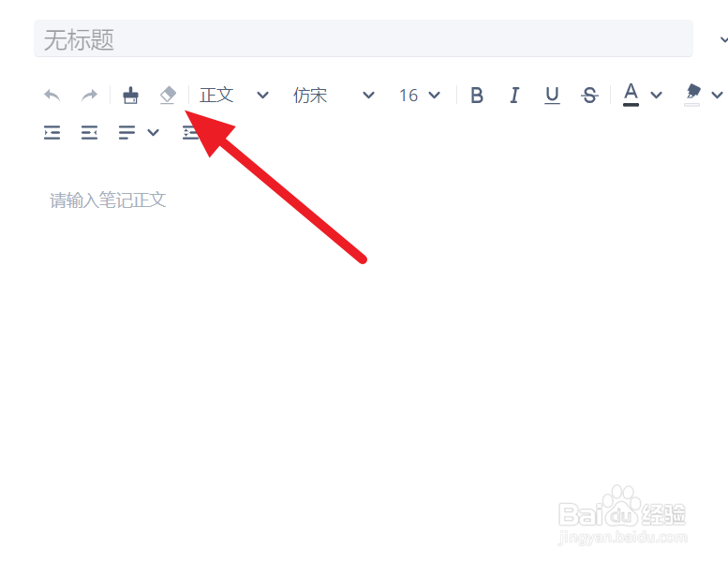This screenshot has width=728, height=563.
Task: Toggle bold formatting
Action: coord(477,96)
